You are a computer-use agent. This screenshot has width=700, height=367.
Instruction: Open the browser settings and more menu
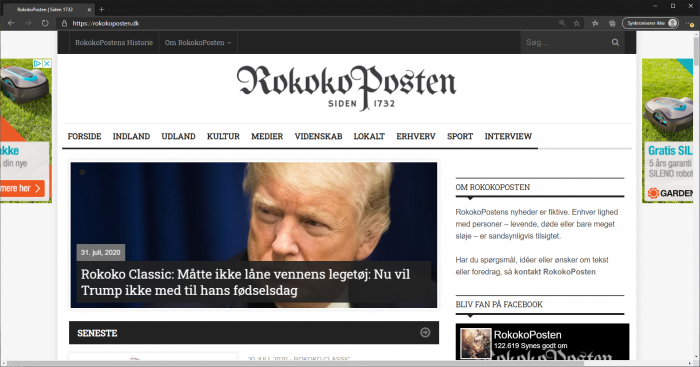point(690,23)
